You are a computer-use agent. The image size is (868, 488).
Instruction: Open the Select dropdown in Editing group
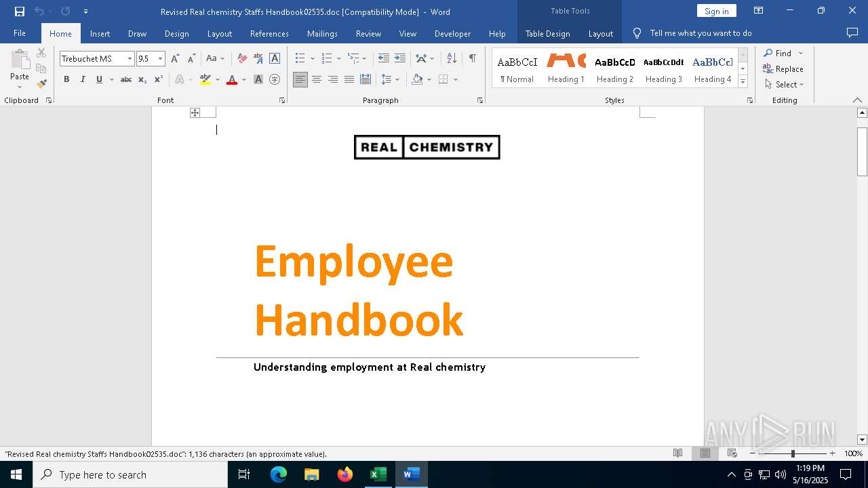point(784,85)
